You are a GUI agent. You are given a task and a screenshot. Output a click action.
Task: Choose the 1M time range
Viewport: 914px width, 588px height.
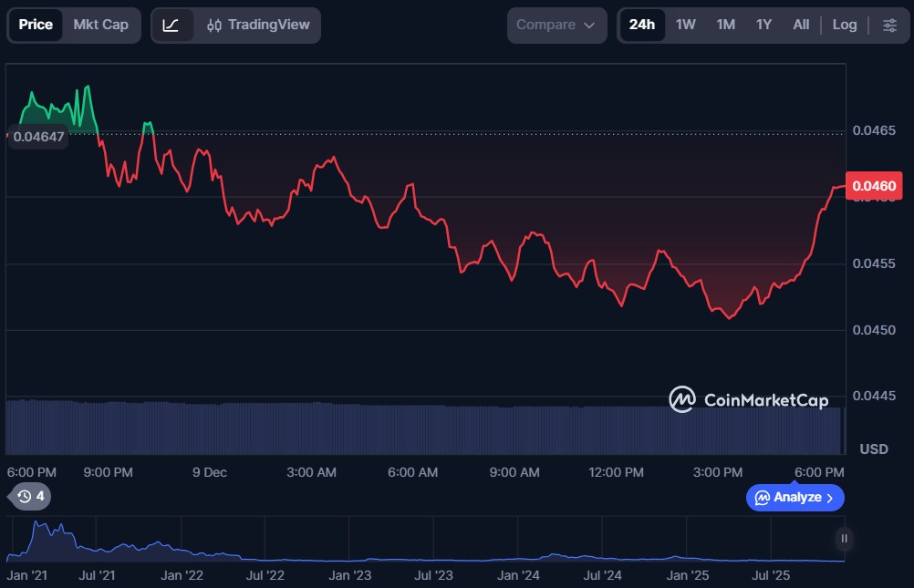725,25
